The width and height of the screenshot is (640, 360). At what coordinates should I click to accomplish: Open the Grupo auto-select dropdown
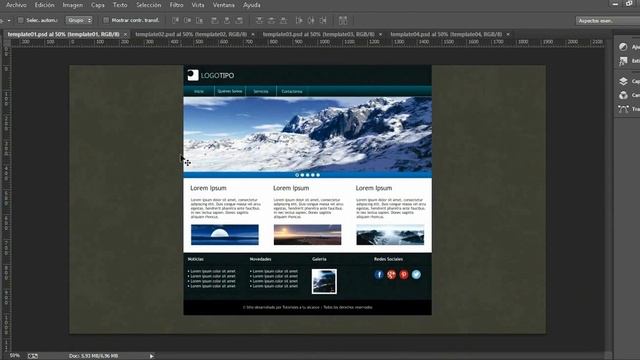point(79,20)
